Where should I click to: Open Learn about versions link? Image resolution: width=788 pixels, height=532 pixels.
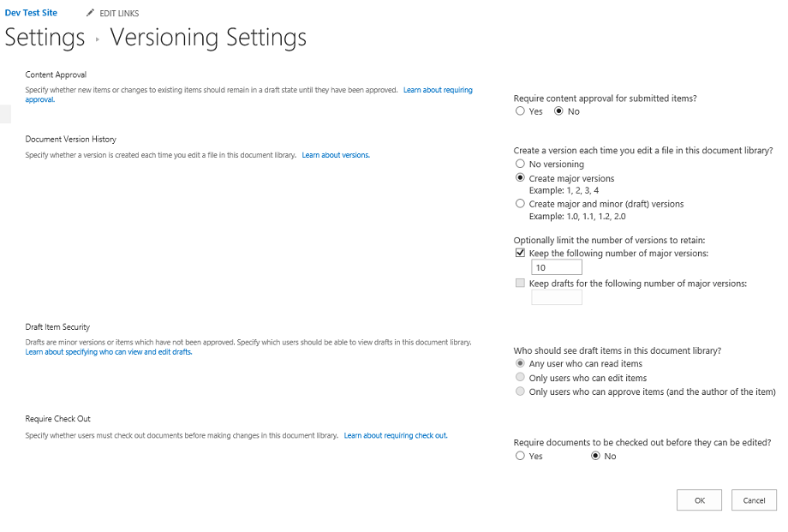coord(336,155)
